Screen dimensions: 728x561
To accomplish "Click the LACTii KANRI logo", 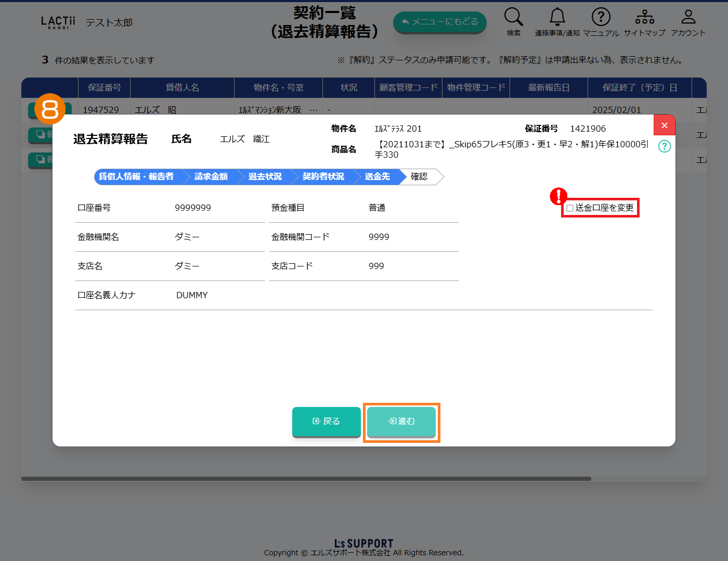I will [58, 22].
